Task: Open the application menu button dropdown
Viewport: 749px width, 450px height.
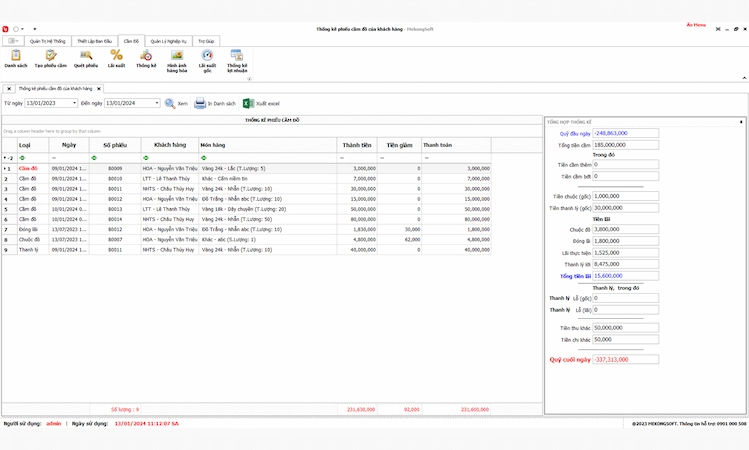Action: tap(12, 41)
